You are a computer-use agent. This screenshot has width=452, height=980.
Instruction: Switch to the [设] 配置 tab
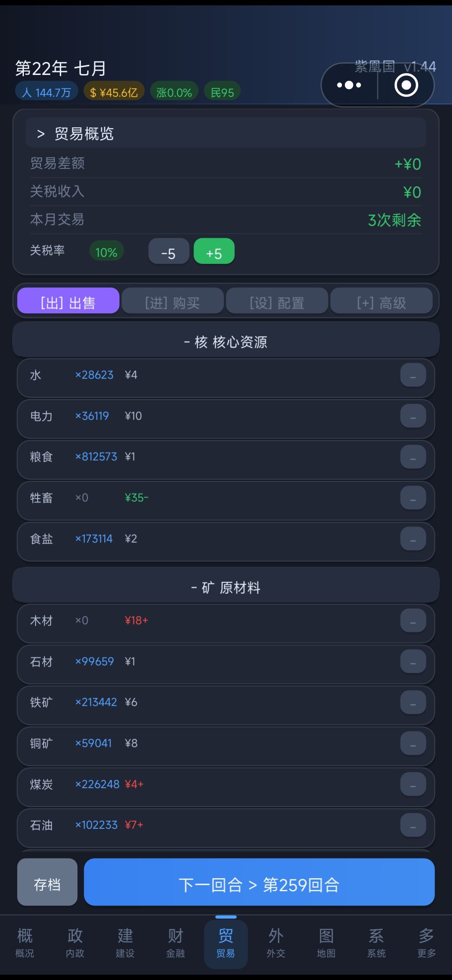click(x=277, y=302)
